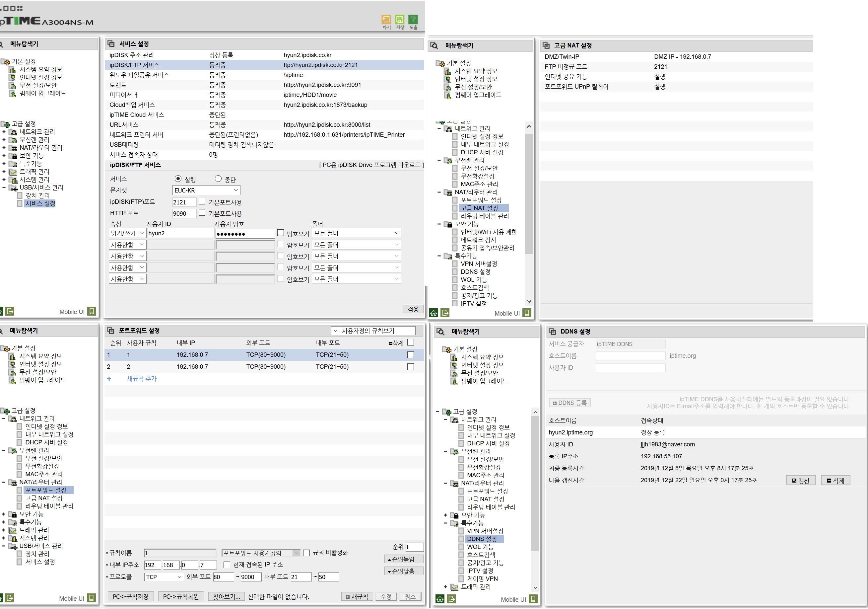Click 보안 기능 lock icon in 서비스 설정 tree
The height and width of the screenshot is (609, 868).
click(14, 155)
